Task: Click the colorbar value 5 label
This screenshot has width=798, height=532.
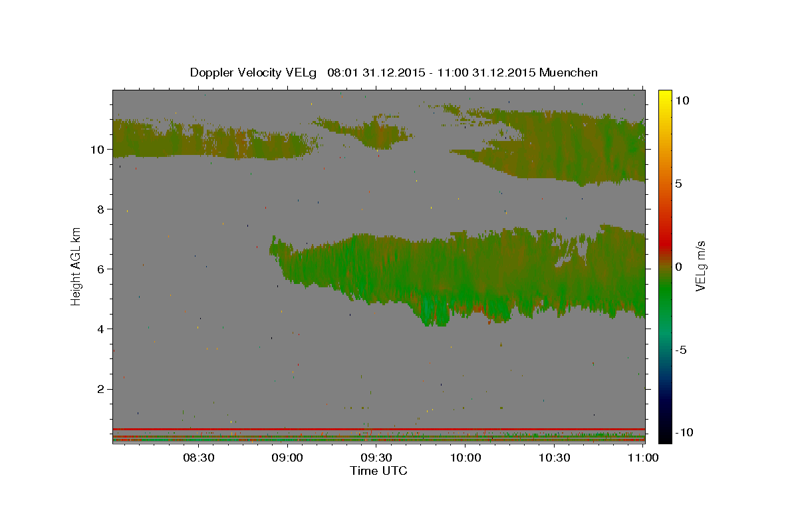Action: pos(679,184)
